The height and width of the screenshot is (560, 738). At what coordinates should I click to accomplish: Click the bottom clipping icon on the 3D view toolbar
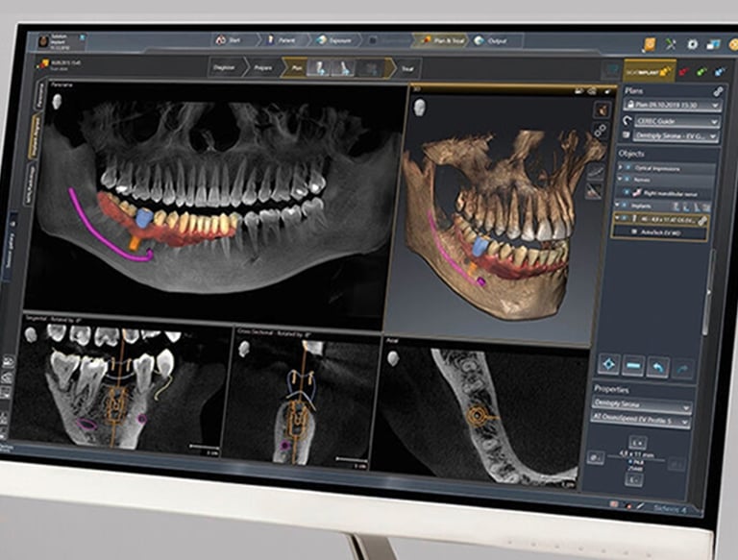click(594, 191)
